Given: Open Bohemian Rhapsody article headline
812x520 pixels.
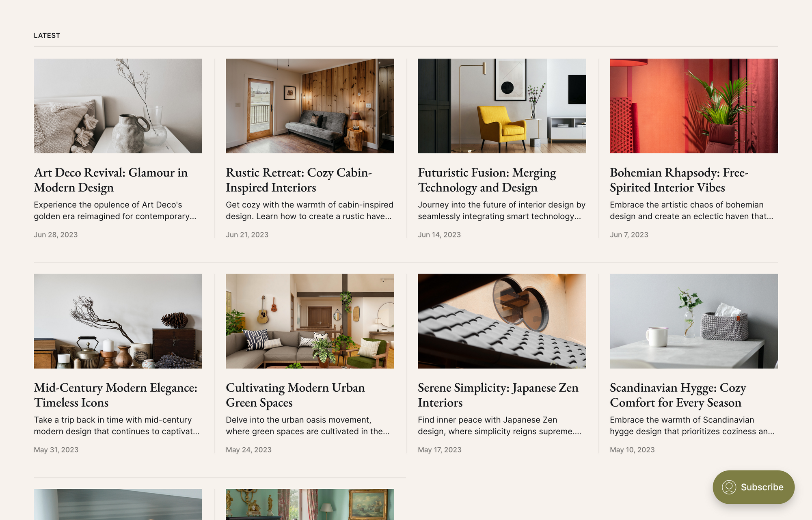Looking at the screenshot, I should click(679, 180).
